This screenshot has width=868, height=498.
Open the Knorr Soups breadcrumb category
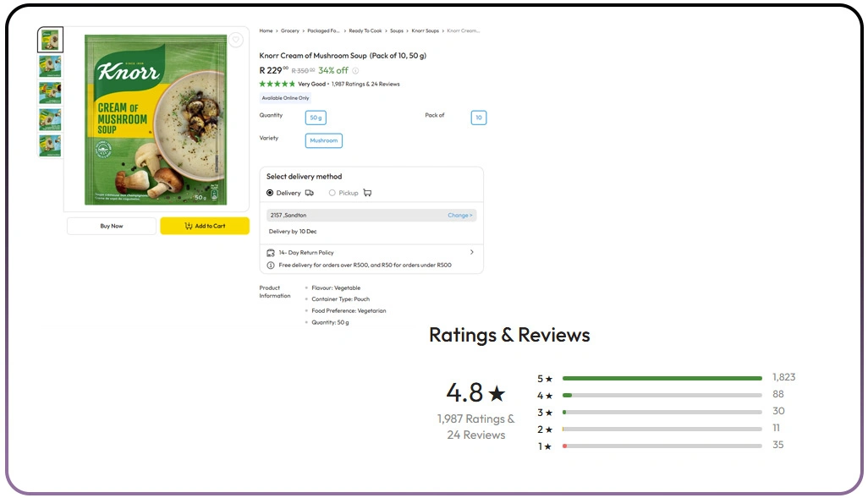coord(425,30)
